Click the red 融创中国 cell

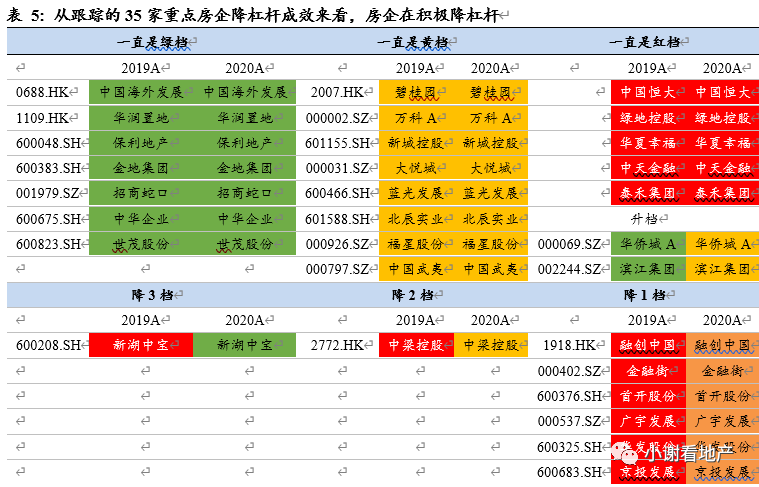(648, 345)
